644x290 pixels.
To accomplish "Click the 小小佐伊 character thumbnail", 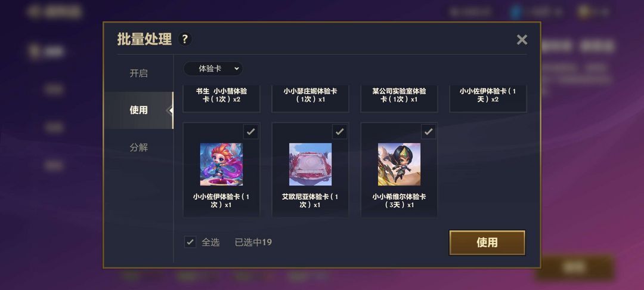I will tap(221, 164).
